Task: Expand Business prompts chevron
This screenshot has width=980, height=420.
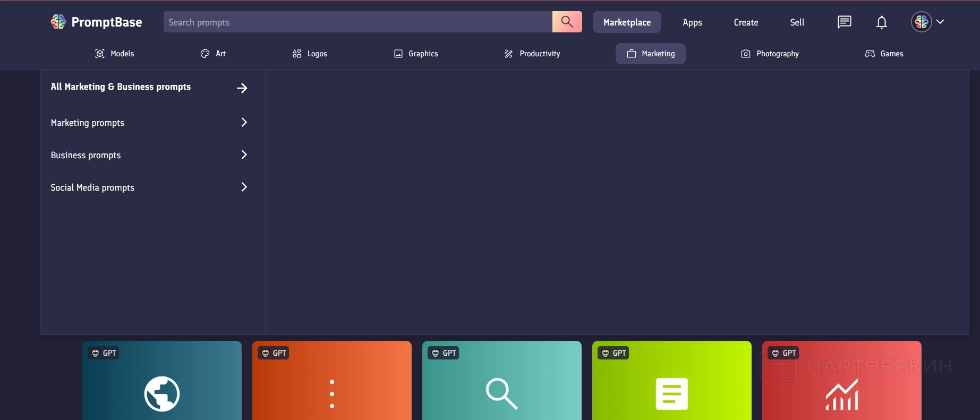Action: (x=244, y=155)
